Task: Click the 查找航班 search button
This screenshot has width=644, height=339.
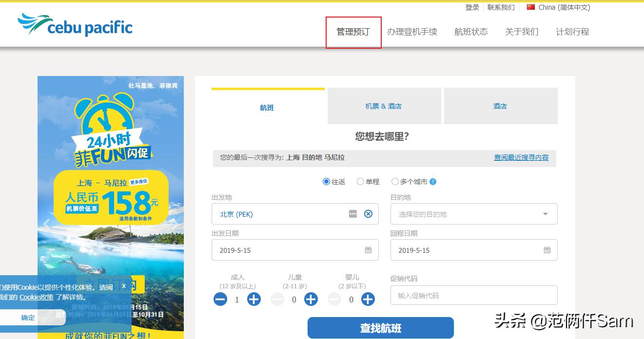Action: pyautogui.click(x=380, y=327)
